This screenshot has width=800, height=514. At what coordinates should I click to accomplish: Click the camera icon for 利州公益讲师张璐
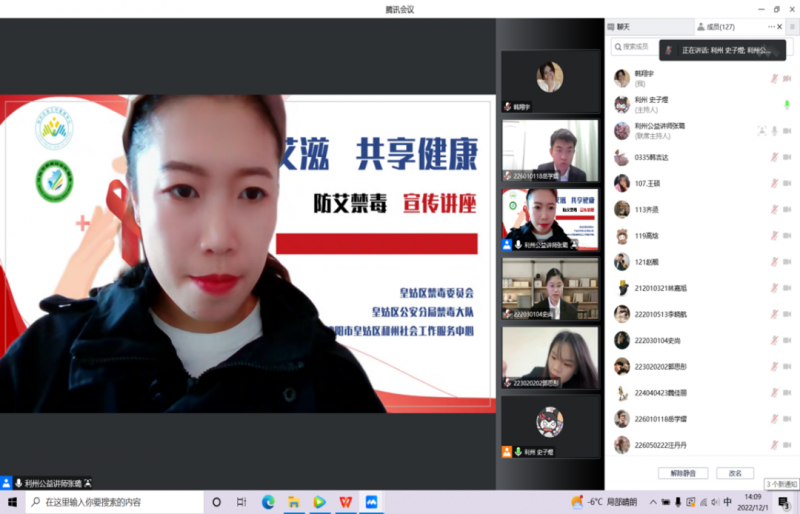787,130
